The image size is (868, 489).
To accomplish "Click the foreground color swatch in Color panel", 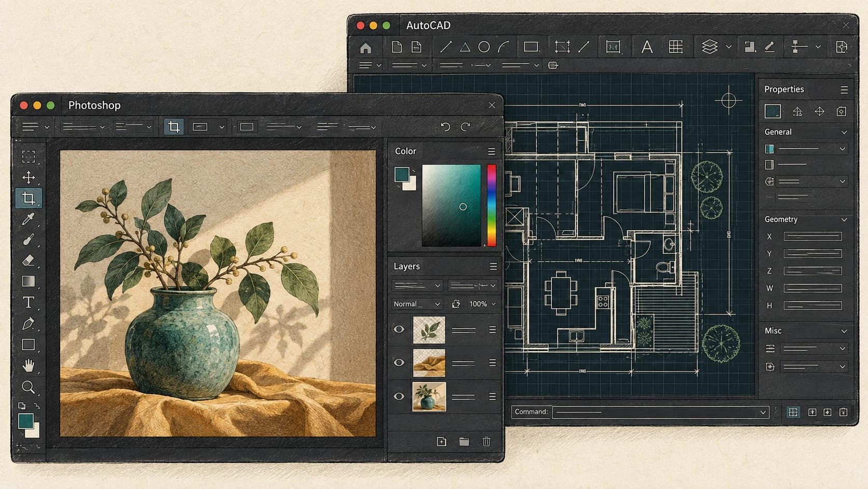I will click(401, 175).
